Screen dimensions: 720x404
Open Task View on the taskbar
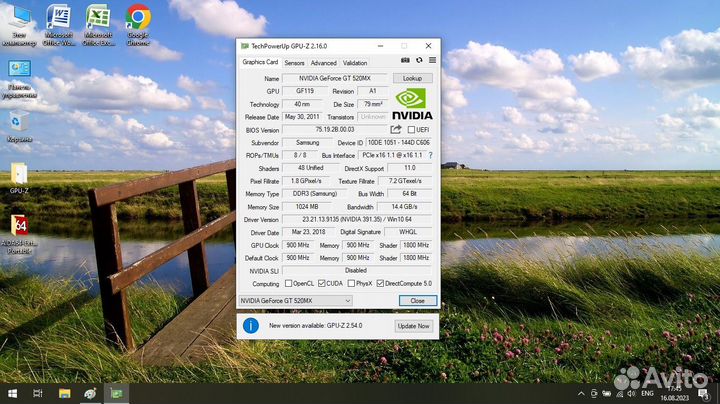[38, 393]
